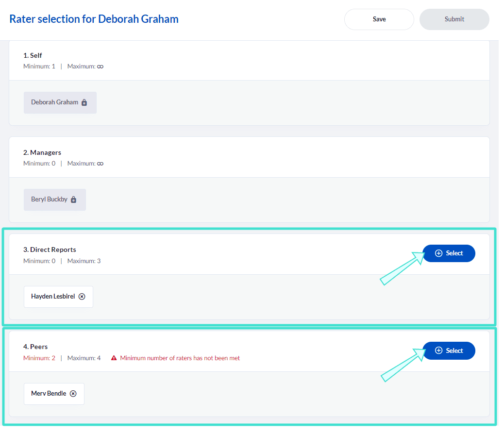This screenshot has height=433, width=504.
Task: Click the 3. Direct Reports section heading
Action: 50,250
